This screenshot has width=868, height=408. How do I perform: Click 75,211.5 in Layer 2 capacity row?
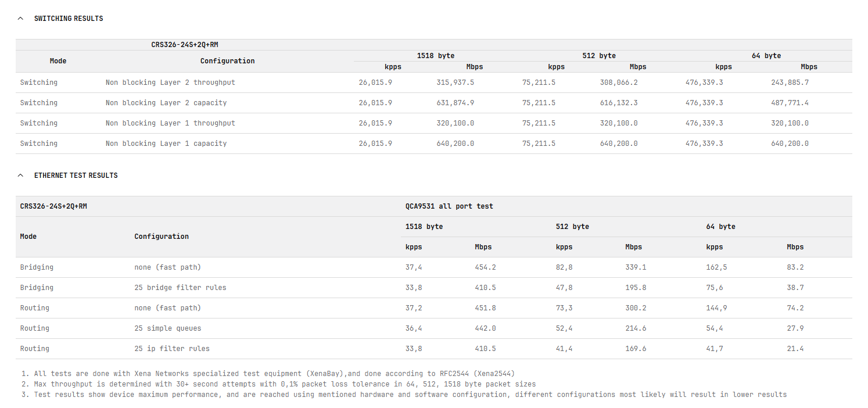click(x=539, y=103)
